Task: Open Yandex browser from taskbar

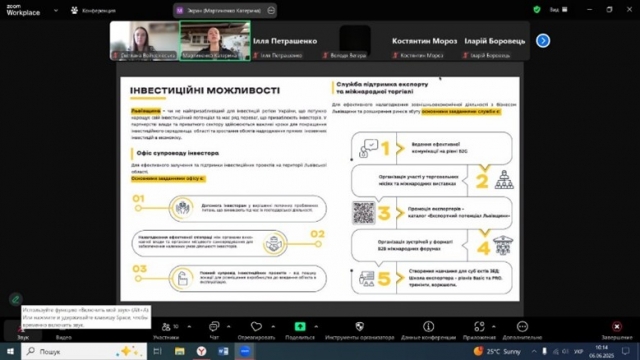Action: 201,351
